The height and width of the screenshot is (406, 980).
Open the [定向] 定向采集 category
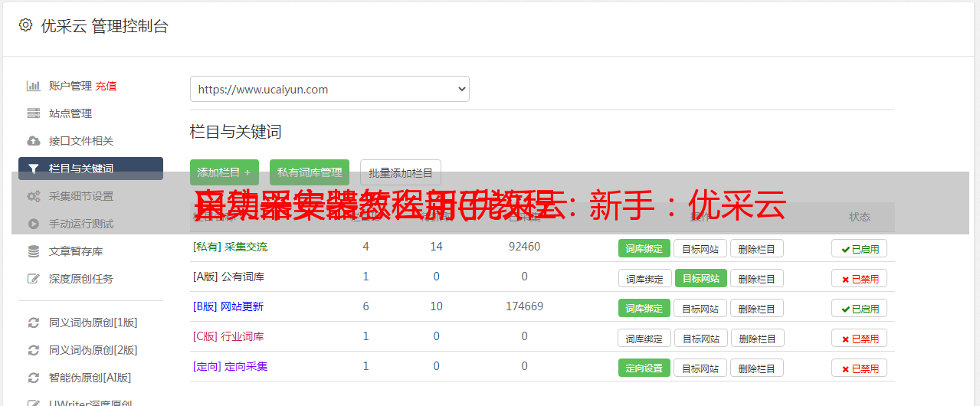(230, 366)
